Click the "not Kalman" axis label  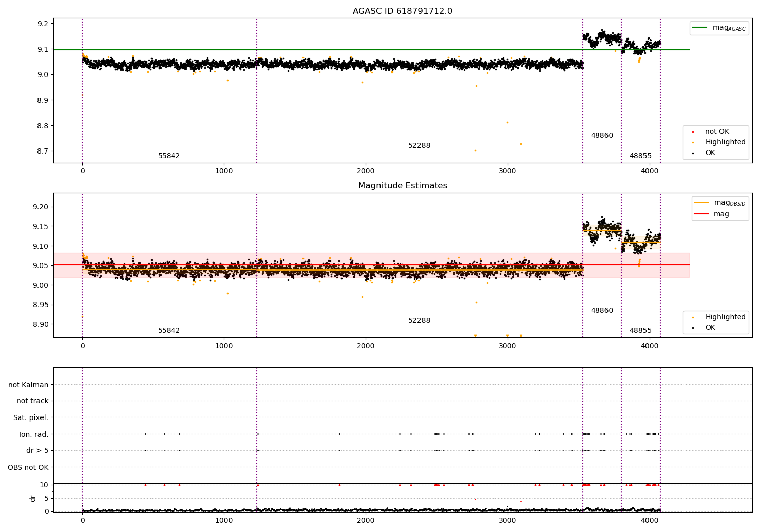pyautogui.click(x=28, y=385)
